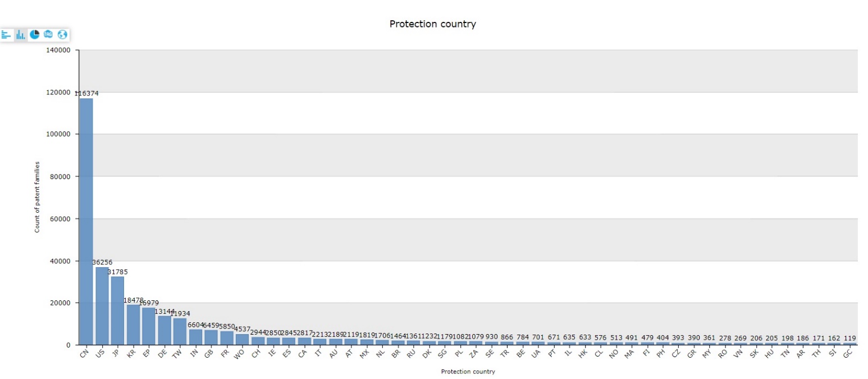Click the CN bar with 116374 families
This screenshot has height=379, width=868.
(x=86, y=221)
